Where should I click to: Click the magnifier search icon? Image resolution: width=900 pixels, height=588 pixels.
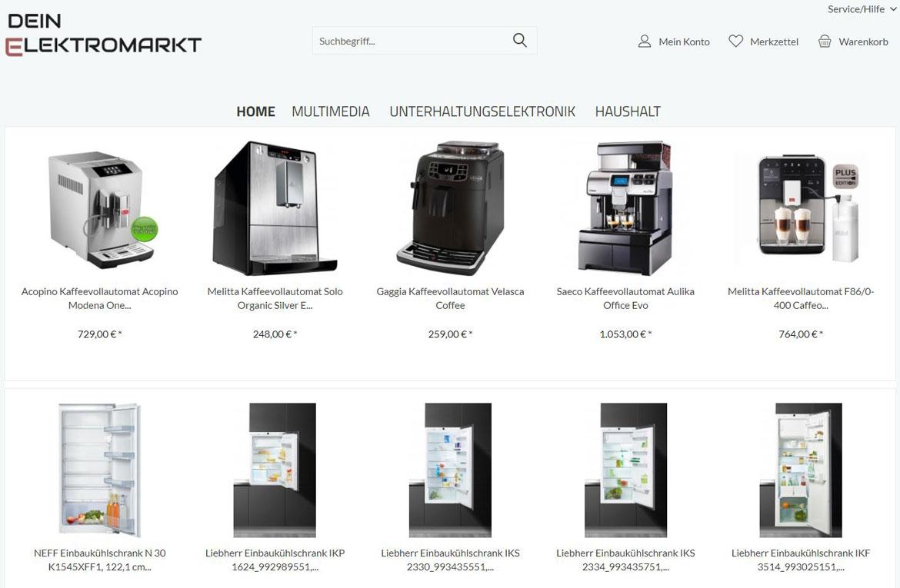point(519,40)
